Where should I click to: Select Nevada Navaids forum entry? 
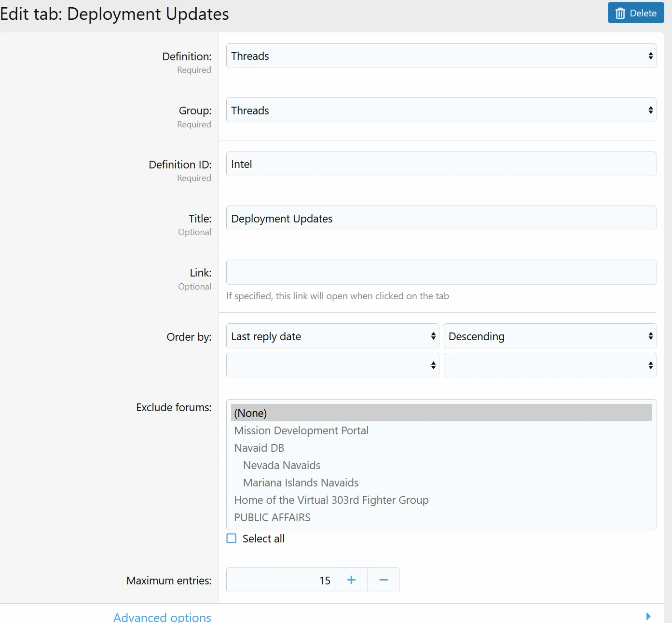(282, 465)
